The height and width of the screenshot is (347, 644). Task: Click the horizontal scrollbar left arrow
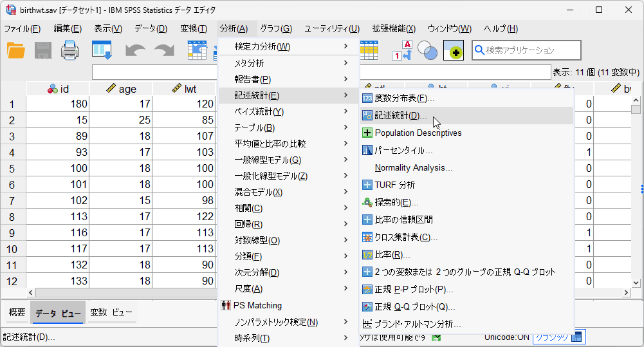[31, 292]
